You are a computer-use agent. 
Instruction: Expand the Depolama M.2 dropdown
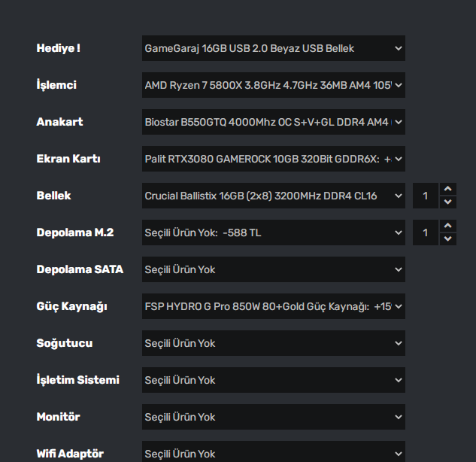pyautogui.click(x=273, y=233)
